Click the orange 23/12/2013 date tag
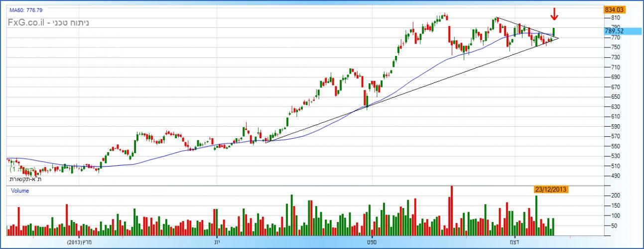Image resolution: width=644 pixels, height=249 pixels. [x=550, y=190]
